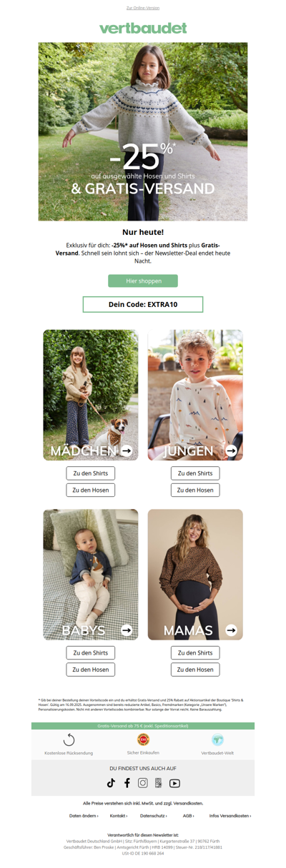This screenshot has height=868, width=286.
Task: Click the arrow icon on Mamas image
Action: tap(231, 630)
